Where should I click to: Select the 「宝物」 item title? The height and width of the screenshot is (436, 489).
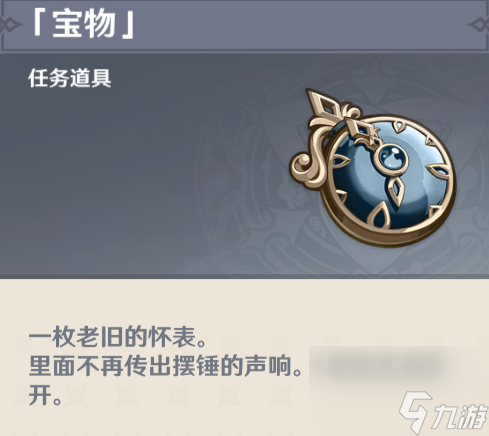[x=83, y=24]
